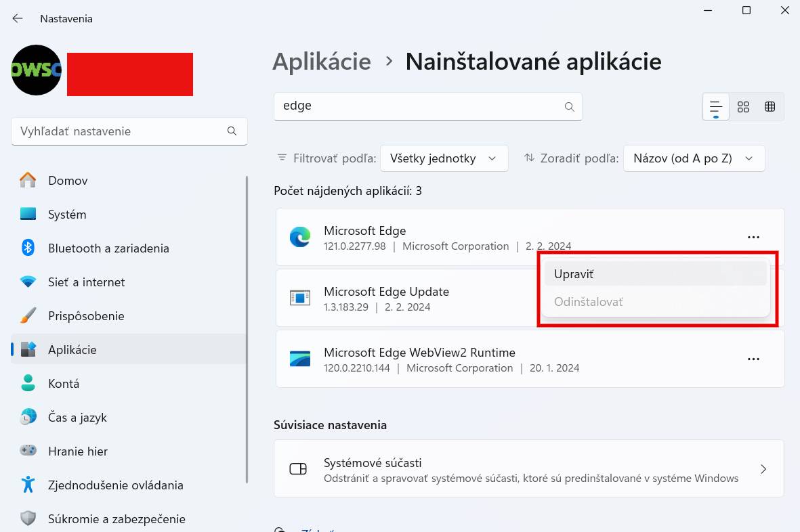800x532 pixels.
Task: Click the OWSC profile picture
Action: coord(36,70)
